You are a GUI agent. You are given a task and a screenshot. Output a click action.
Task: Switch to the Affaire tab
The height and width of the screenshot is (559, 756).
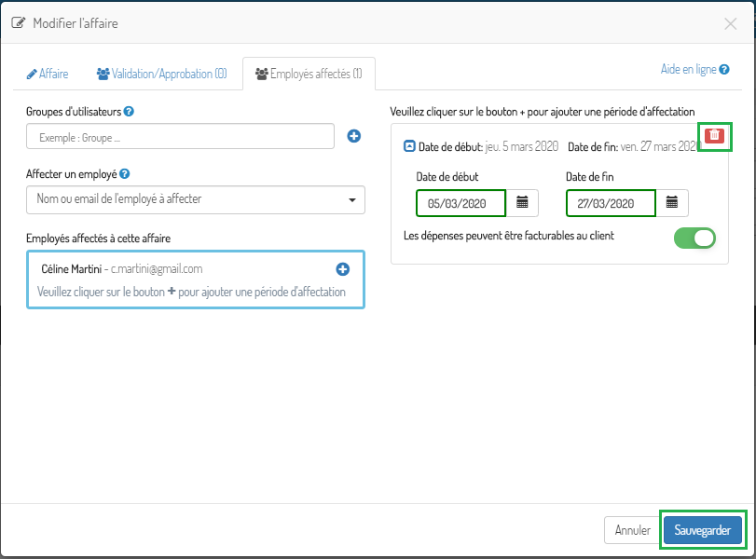pos(48,74)
